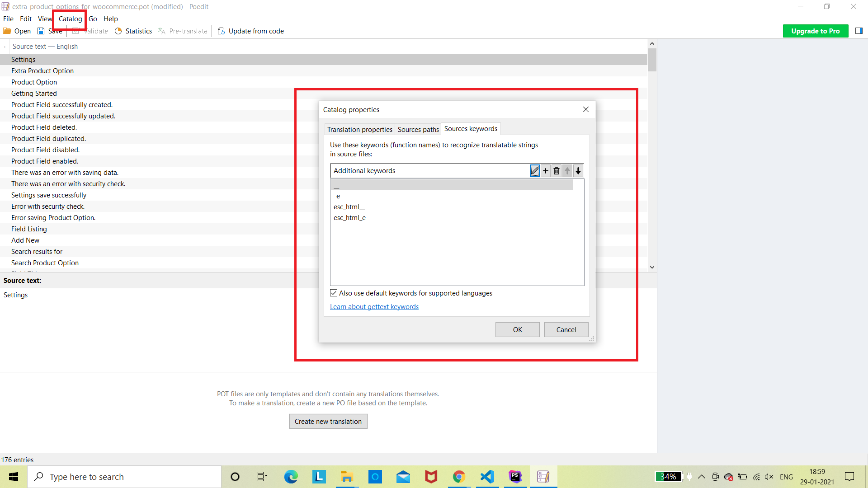868x488 pixels.
Task: Open the Edit menu
Action: [x=26, y=19]
